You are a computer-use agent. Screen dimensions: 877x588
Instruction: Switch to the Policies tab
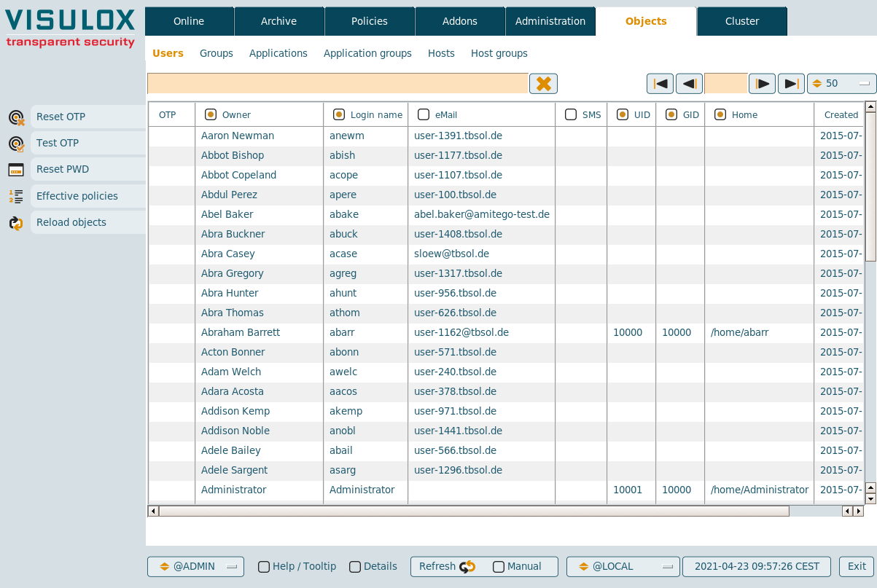tap(370, 21)
